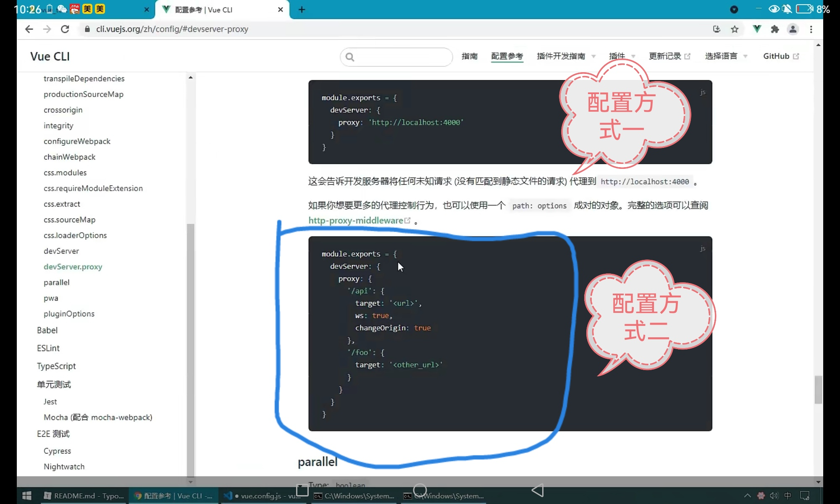Viewport: 840px width, 504px height.
Task: Click the back navigation arrow
Action: (29, 29)
